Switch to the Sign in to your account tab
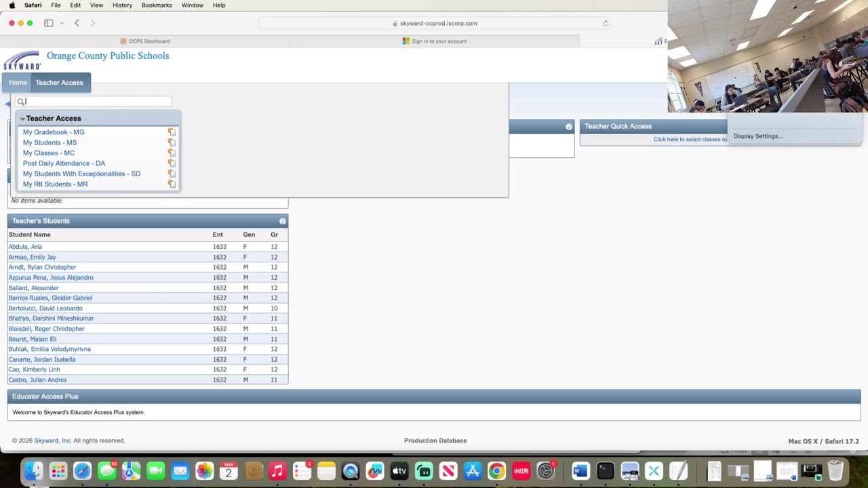 pyautogui.click(x=435, y=41)
